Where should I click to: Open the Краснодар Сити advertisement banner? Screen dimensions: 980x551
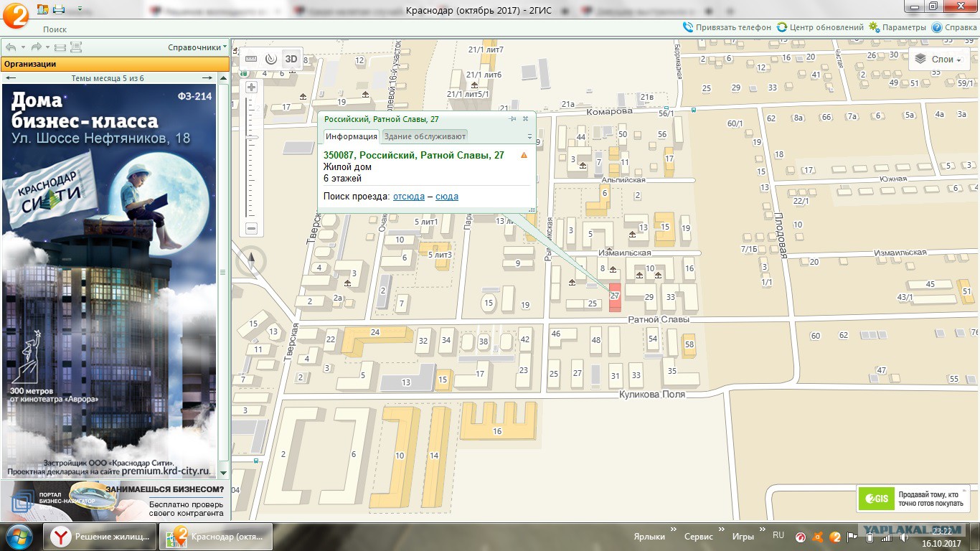pos(109,281)
